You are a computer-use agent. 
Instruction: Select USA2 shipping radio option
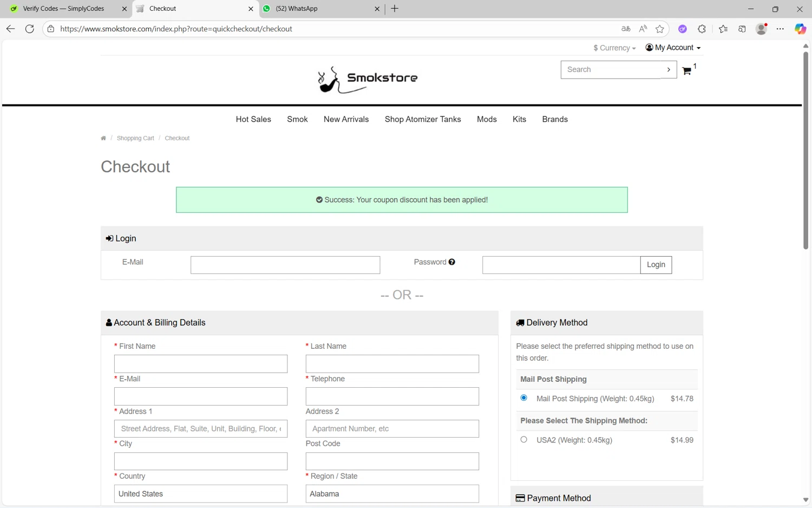tap(523, 440)
